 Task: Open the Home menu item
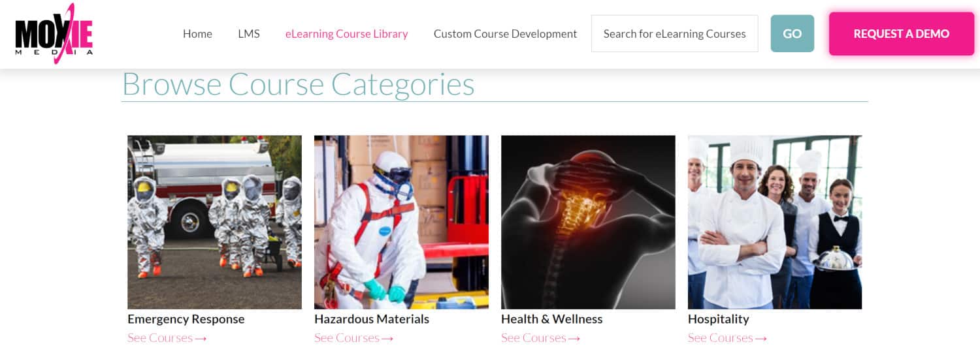[x=197, y=34]
